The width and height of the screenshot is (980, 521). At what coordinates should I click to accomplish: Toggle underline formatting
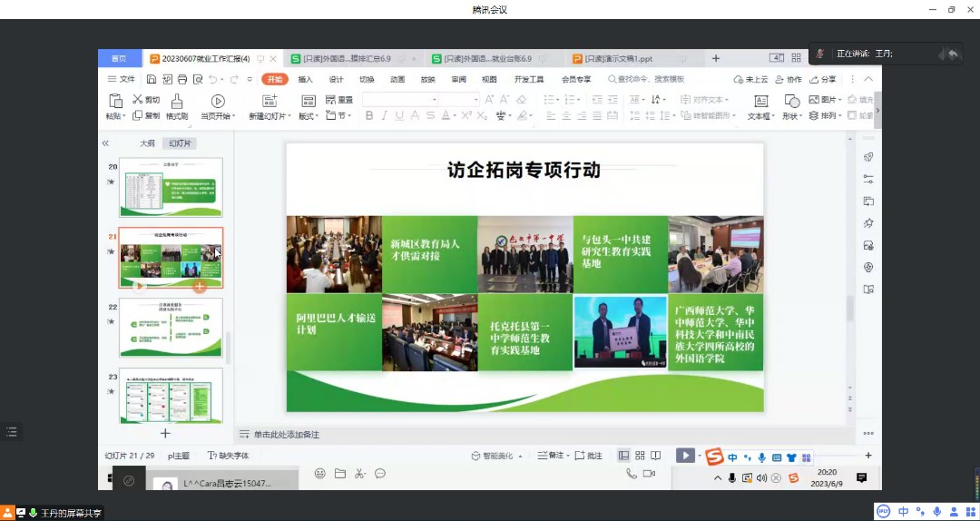[x=398, y=115]
